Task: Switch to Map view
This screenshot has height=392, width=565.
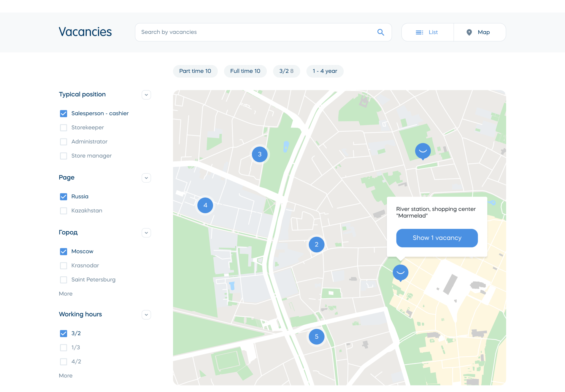Action: click(x=479, y=32)
